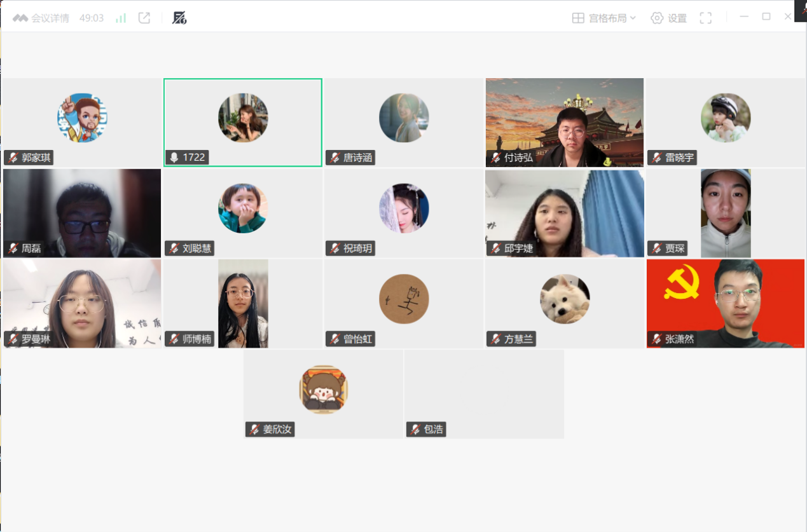Click the share/pop-out arrow icon

(144, 18)
